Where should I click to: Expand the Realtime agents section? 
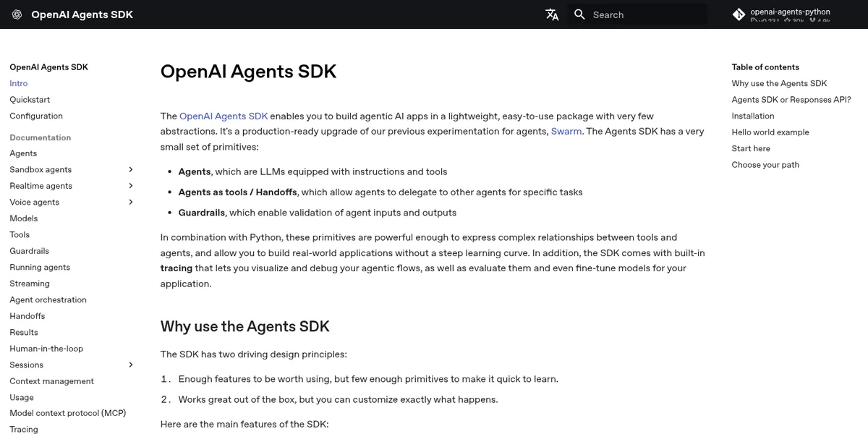point(131,186)
